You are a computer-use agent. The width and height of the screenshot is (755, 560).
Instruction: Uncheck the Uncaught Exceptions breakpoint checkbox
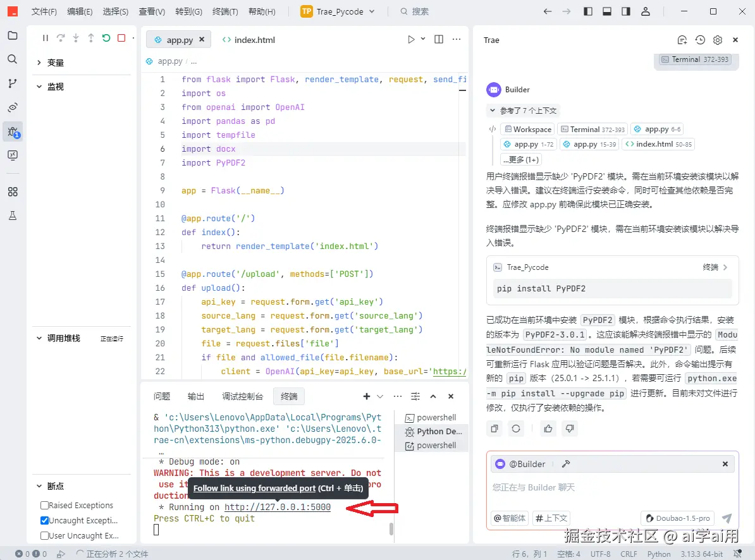[x=44, y=521]
